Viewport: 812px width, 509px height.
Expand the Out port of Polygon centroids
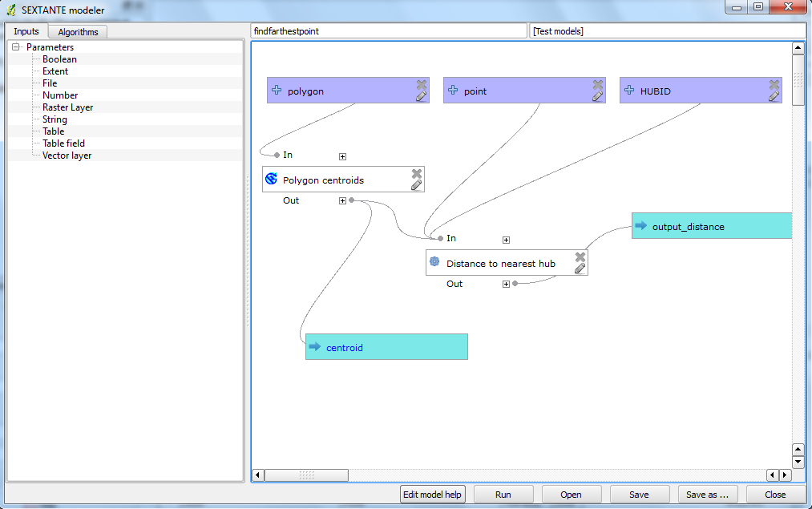pyautogui.click(x=341, y=200)
